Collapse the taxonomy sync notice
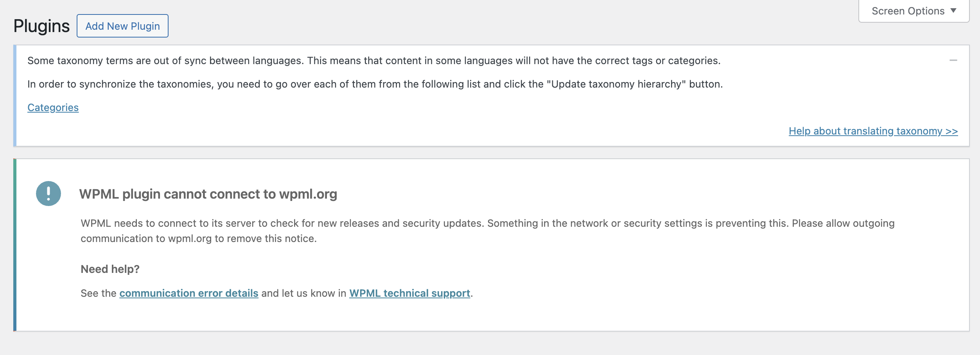 [x=953, y=61]
